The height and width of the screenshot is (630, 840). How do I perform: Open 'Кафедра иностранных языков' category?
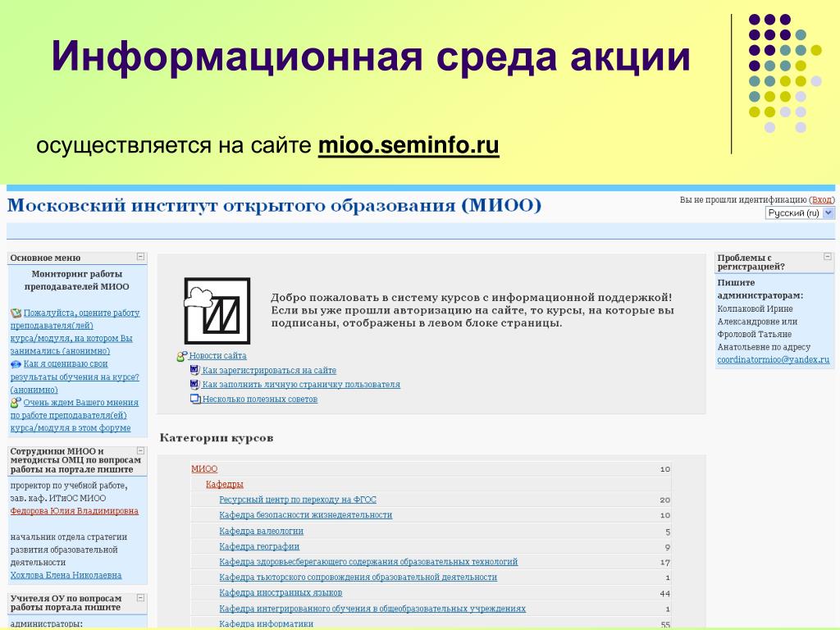point(281,592)
